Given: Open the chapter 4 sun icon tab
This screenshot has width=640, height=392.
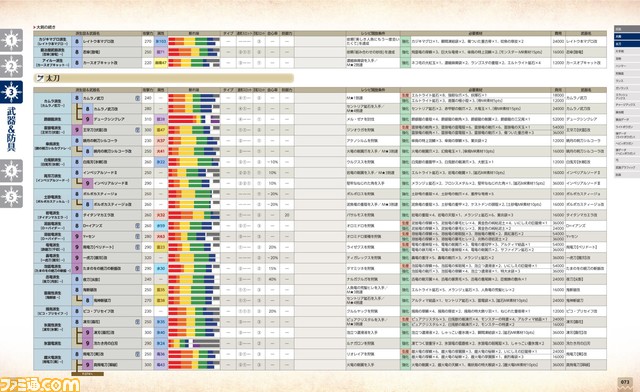Looking at the screenshot, I should [11, 171].
